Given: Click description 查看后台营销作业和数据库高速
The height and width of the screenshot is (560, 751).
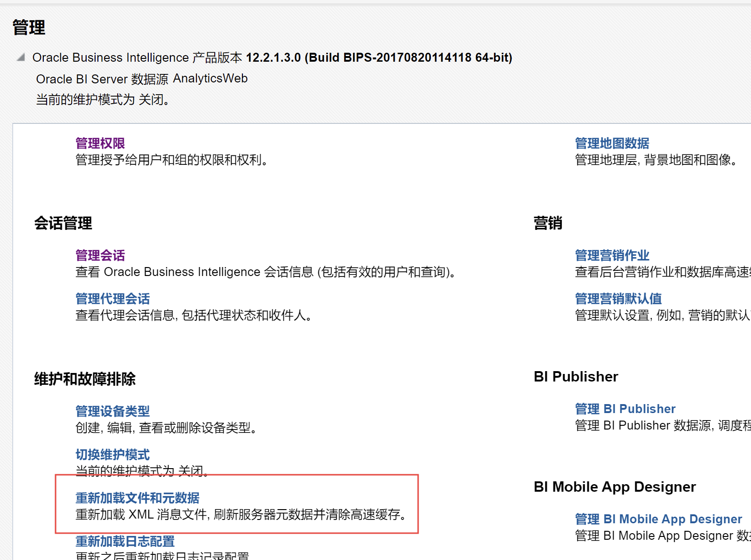Looking at the screenshot, I should [x=663, y=272].
